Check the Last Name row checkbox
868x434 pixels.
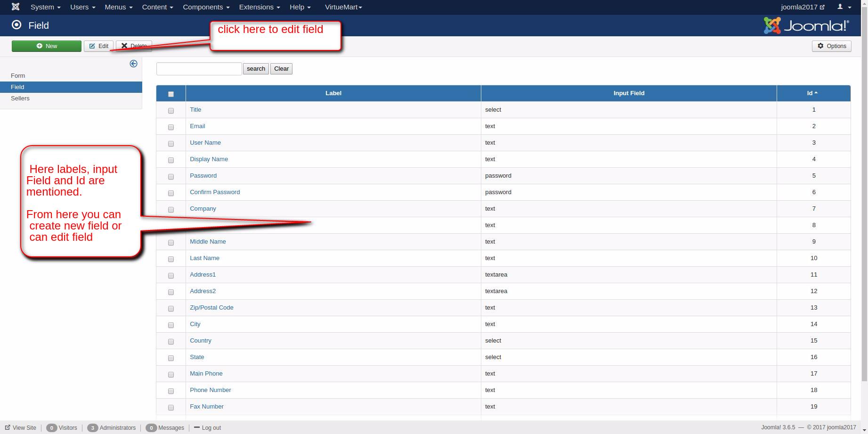[x=171, y=259]
